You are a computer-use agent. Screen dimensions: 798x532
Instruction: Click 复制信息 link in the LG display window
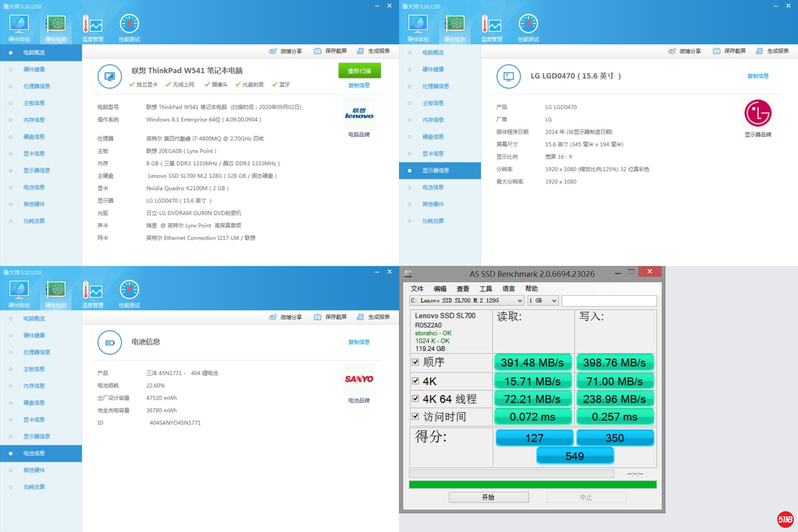(758, 76)
